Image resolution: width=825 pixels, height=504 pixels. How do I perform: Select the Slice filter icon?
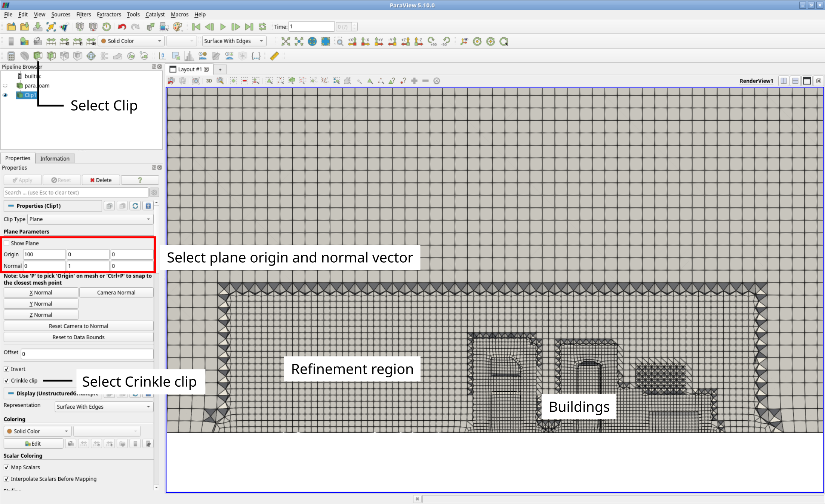[x=51, y=56]
